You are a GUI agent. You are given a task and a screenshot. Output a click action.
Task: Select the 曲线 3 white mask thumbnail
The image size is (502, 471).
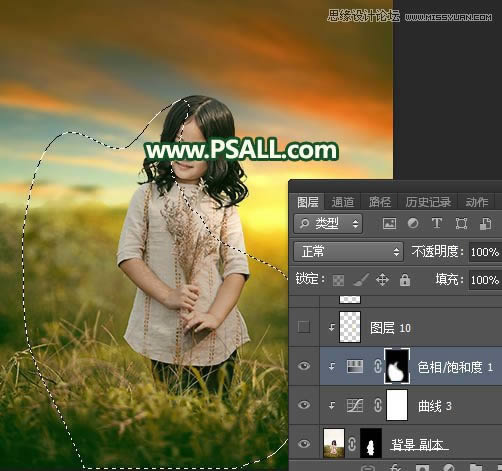coord(397,405)
